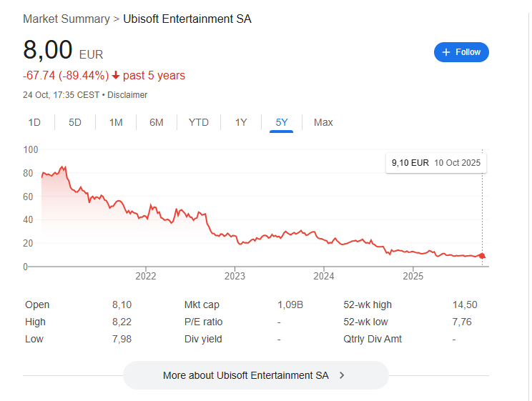Open the Market Summary breadcrumb link
This screenshot has height=401, width=532.
[66, 19]
